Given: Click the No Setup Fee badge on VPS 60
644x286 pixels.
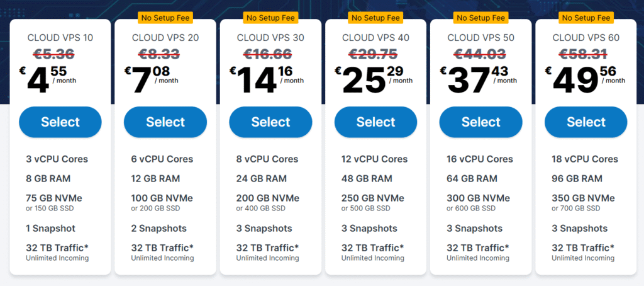Looking at the screenshot, I should [586, 18].
